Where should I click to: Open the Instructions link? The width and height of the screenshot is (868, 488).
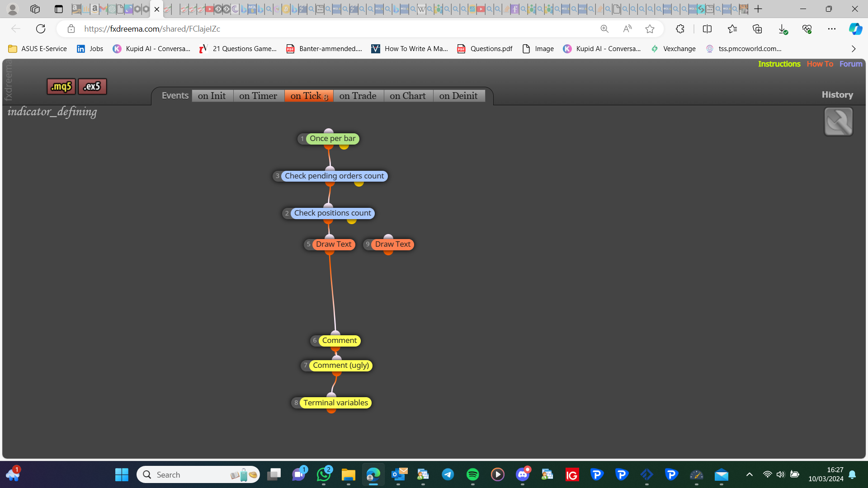click(779, 64)
